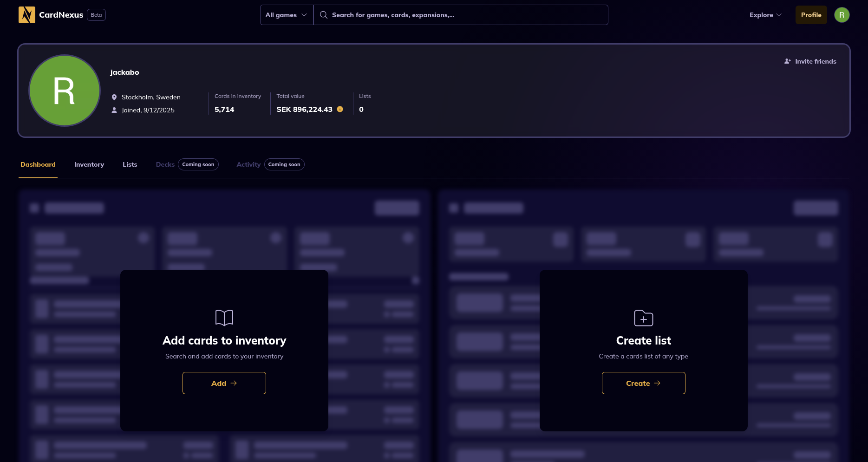Open the Lists tab
The image size is (868, 462).
pos(130,164)
